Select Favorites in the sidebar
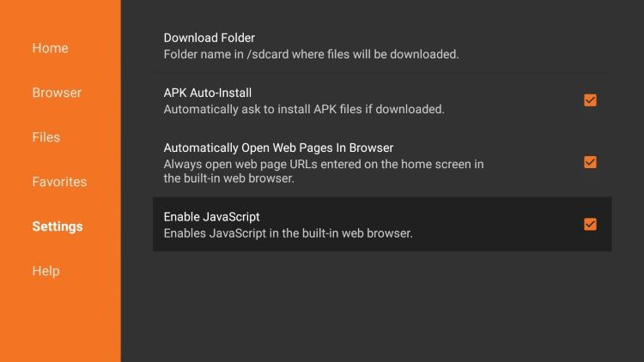The image size is (644, 362). pyautogui.click(x=59, y=182)
